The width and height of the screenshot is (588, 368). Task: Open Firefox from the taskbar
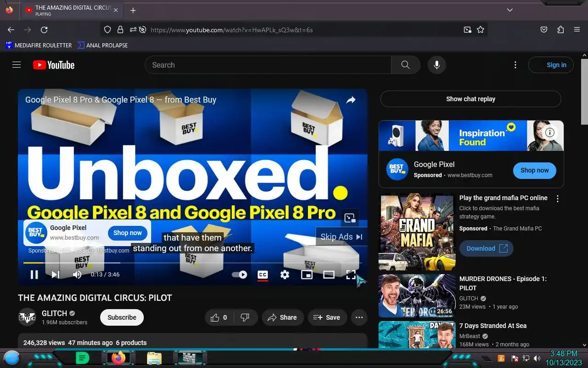(x=119, y=358)
